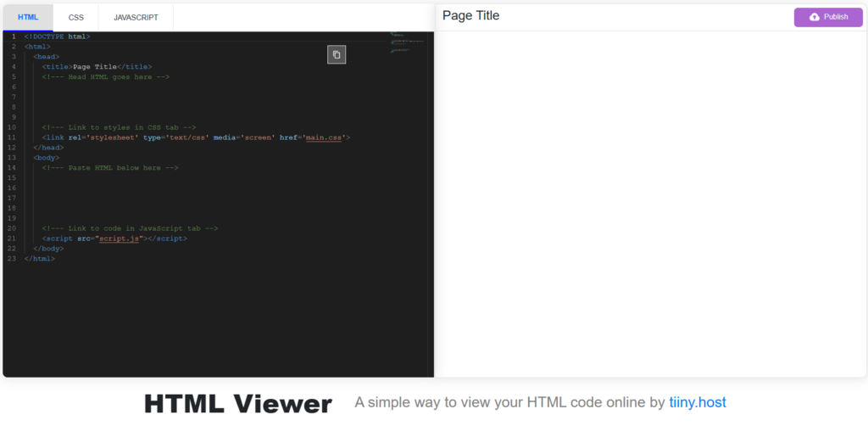Click line number 1 in gutter
The height and width of the screenshot is (426, 868).
coord(14,36)
